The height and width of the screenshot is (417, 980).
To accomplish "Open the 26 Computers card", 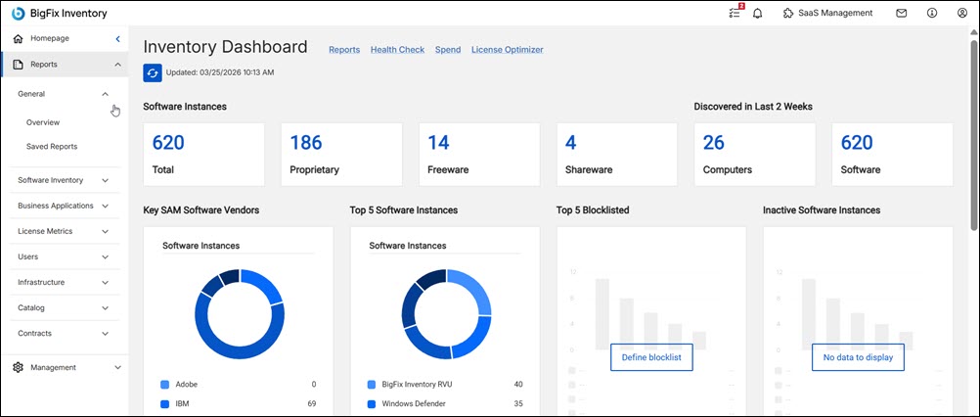I will tap(755, 155).
